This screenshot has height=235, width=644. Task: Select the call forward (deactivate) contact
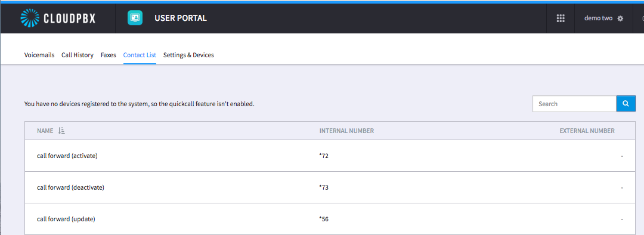(x=330, y=188)
